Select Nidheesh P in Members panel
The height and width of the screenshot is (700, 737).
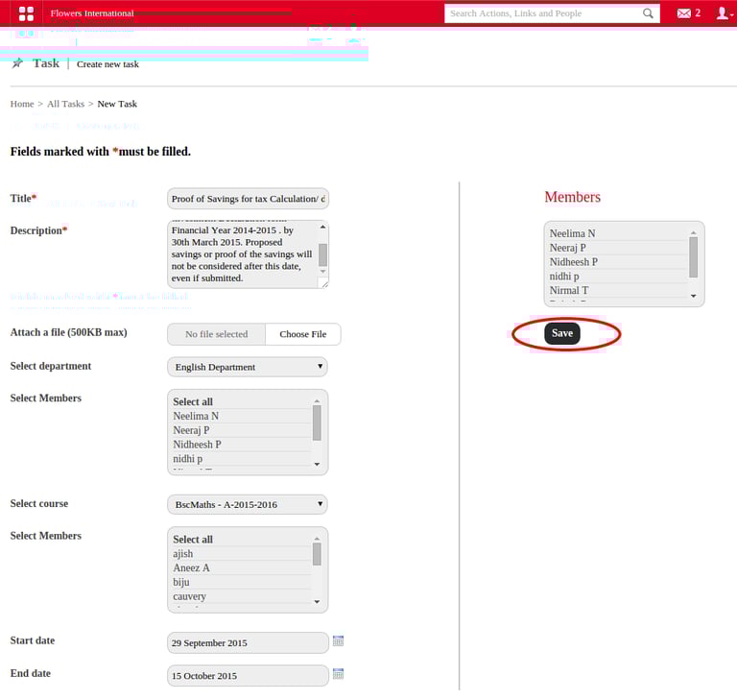point(618,261)
